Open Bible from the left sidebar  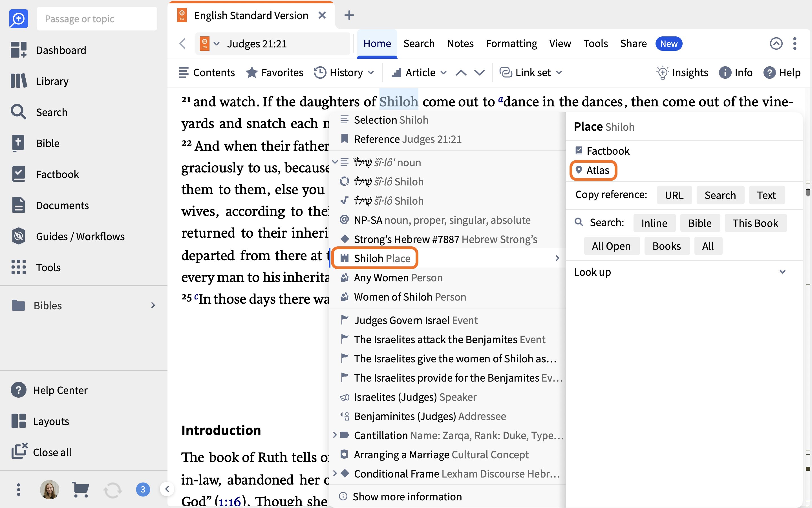click(35, 143)
